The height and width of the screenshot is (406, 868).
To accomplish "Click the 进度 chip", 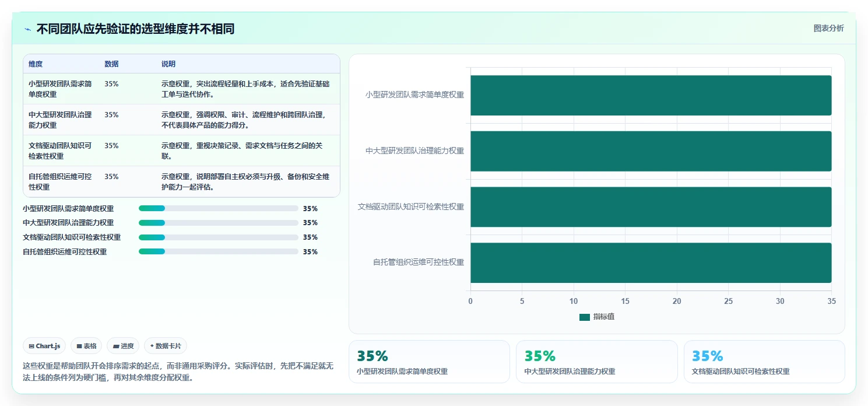I will tap(123, 346).
